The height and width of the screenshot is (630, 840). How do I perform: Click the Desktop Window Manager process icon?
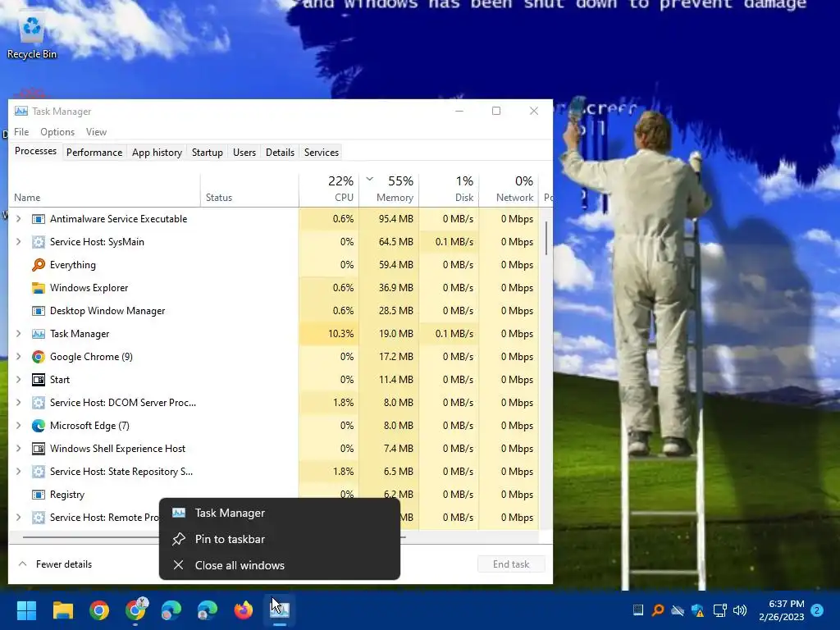point(38,311)
